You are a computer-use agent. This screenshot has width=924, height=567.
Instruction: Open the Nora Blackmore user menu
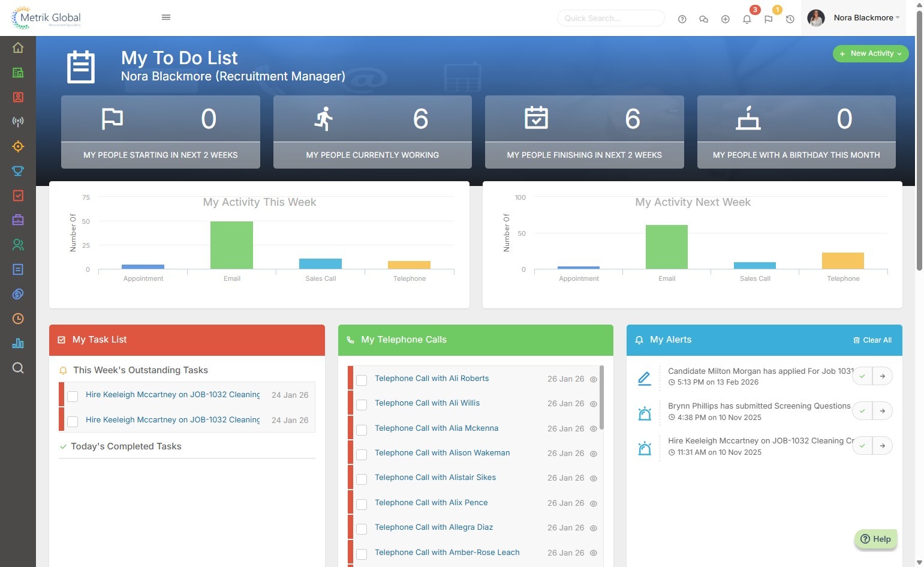[854, 18]
